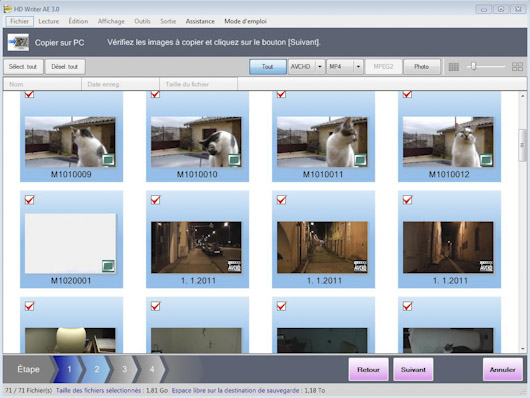Click step 1 in Étape indicator

(x=69, y=369)
